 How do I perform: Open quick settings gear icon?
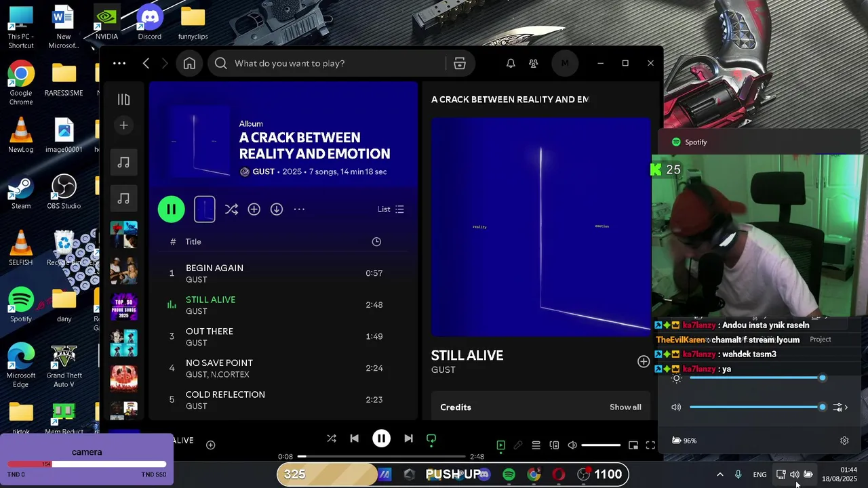(844, 441)
